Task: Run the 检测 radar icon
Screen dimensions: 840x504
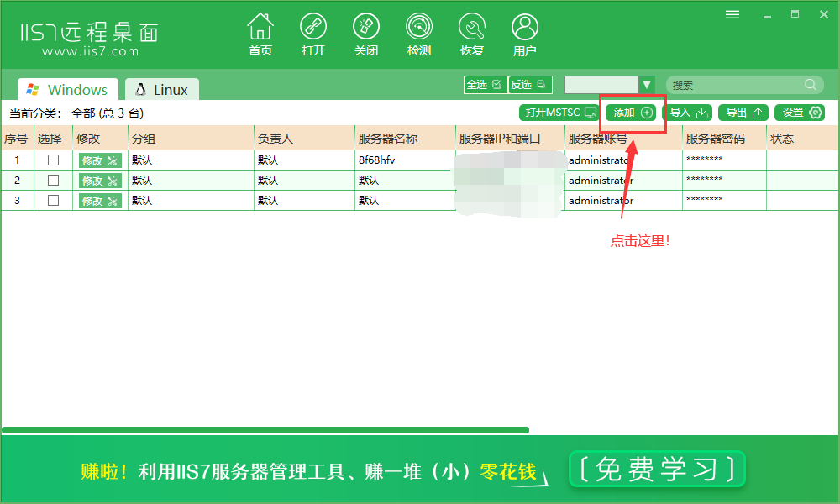Action: click(419, 27)
